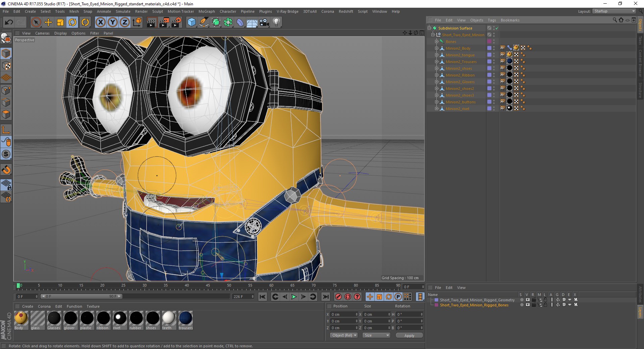Viewport: 644px width, 349px height.
Task: Select the active Rotate tool in top toolbar
Action: (x=72, y=22)
